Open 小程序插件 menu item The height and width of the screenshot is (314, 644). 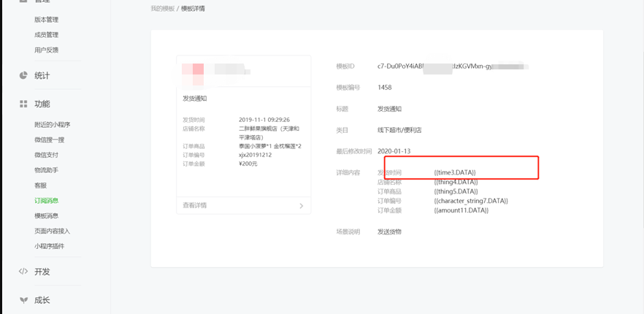point(50,246)
